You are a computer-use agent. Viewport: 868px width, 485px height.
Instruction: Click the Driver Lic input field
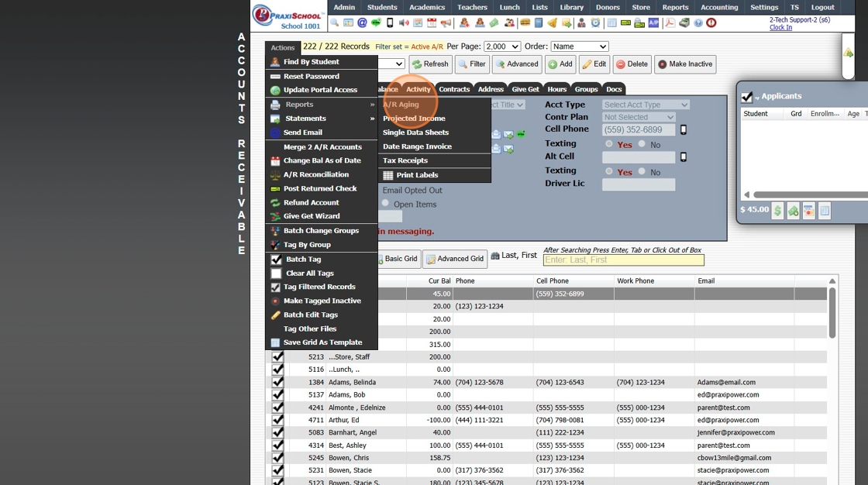[639, 184]
